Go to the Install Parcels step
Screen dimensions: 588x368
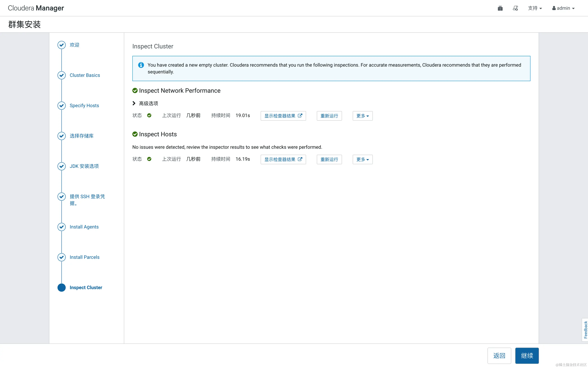click(x=85, y=257)
